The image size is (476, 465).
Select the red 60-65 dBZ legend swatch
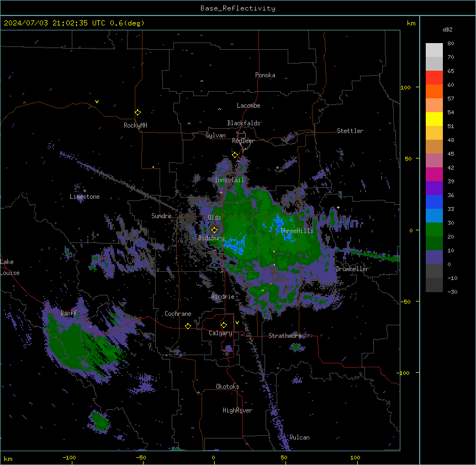point(434,78)
